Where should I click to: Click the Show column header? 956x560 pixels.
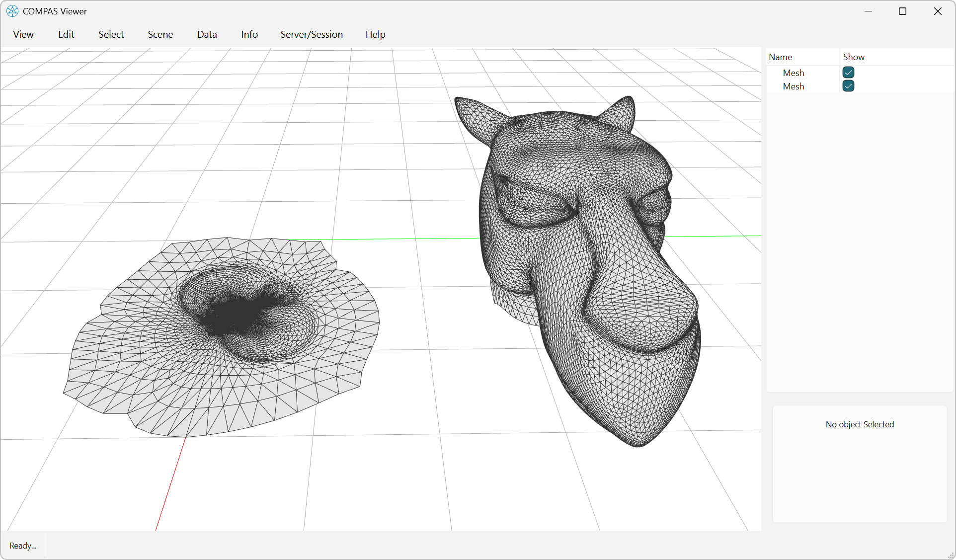click(853, 57)
